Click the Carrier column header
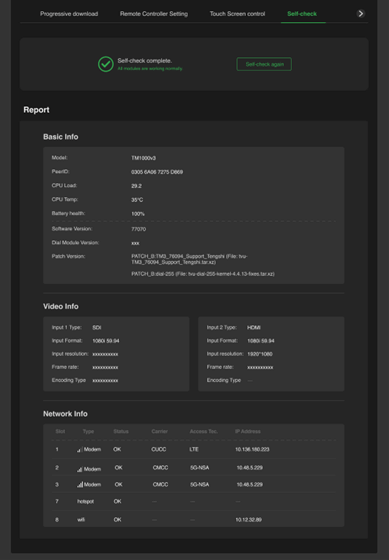Image resolution: width=389 pixels, height=560 pixels. [x=159, y=431]
